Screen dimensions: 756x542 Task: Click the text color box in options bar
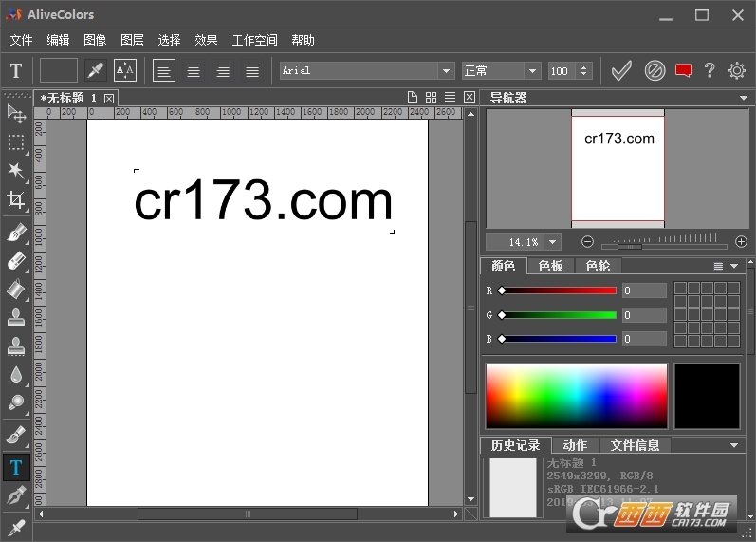pos(59,70)
